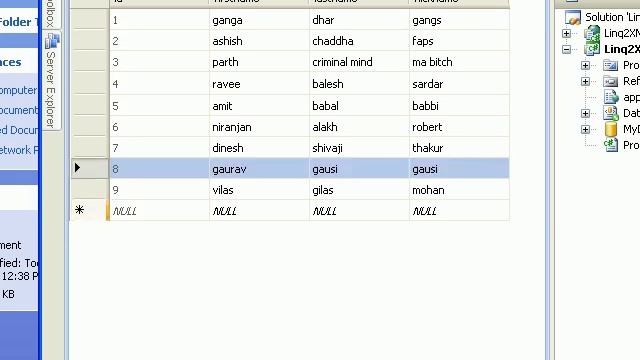Open the 'etwork P' link in Explorer window
640x360 pixels.
(x=19, y=150)
